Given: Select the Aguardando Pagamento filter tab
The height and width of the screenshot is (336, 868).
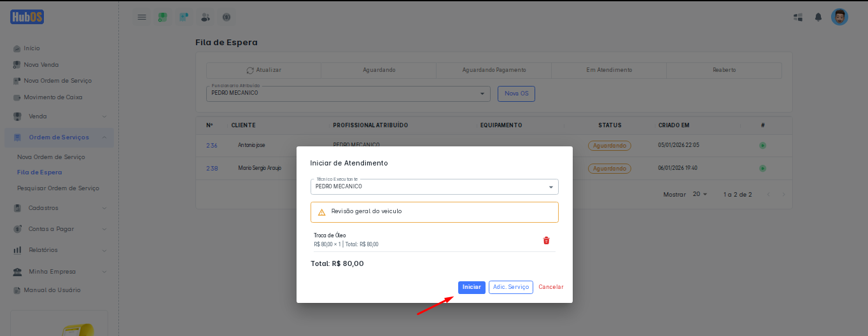Looking at the screenshot, I should 494,70.
